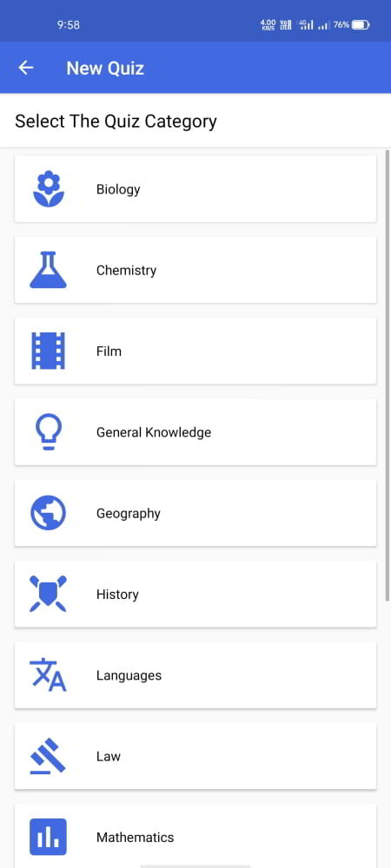Viewport: 391px width, 868px height.
Task: Click the General Knowledge lightbulb icon
Action: (x=48, y=432)
